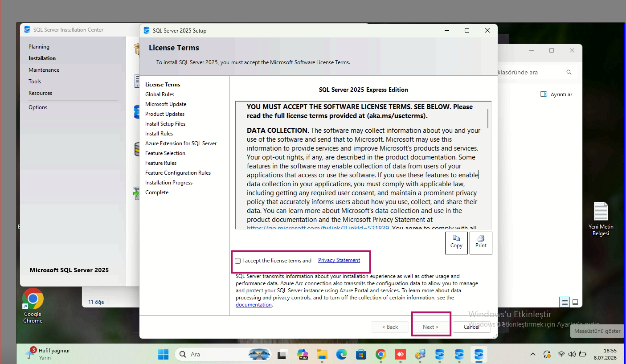Image resolution: width=626 pixels, height=364 pixels.
Task: Open Task View from the taskbar
Action: pyautogui.click(x=282, y=355)
